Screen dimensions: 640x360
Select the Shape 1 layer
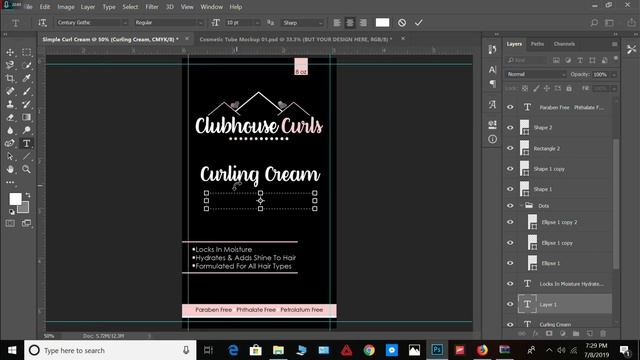tap(565, 189)
